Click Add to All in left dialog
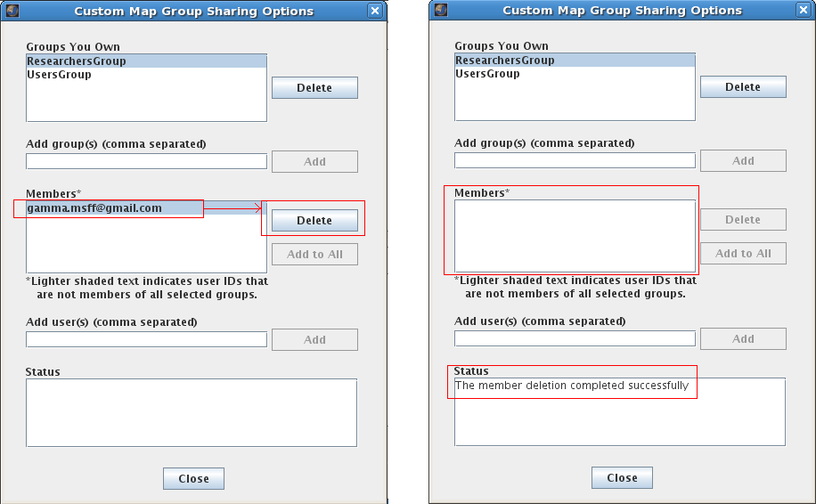816x504 pixels. click(314, 255)
